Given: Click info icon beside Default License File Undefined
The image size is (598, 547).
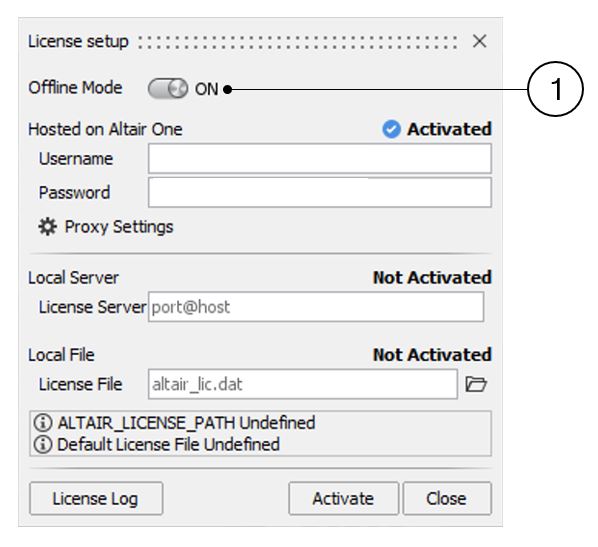Looking at the screenshot, I should point(43,444).
